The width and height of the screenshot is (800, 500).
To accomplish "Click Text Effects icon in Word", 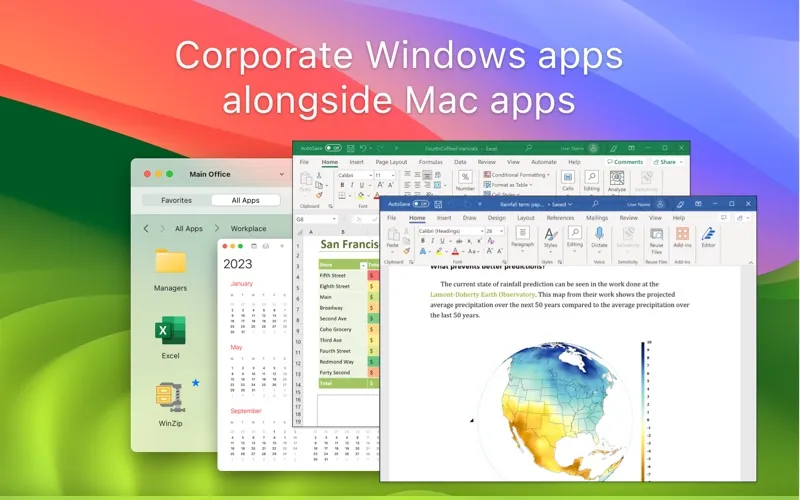I will click(x=422, y=251).
